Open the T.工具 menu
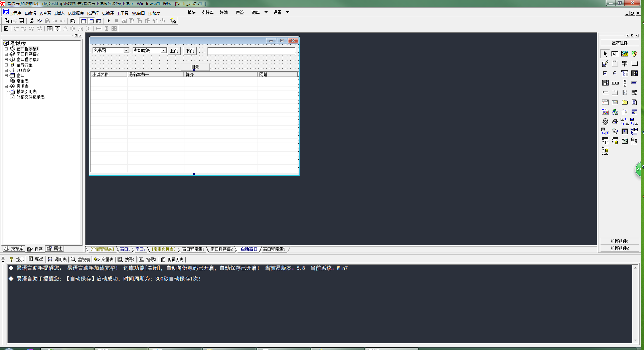The width and height of the screenshot is (644, 350). [123, 13]
